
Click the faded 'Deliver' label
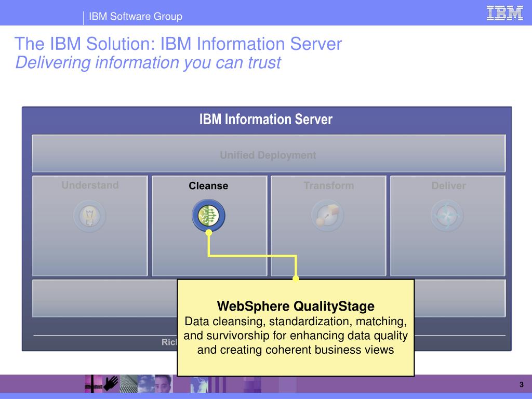pos(448,185)
